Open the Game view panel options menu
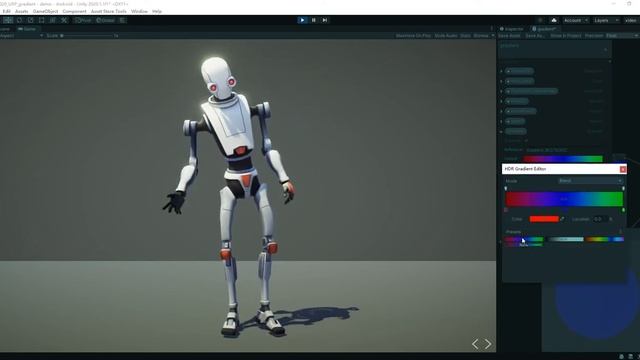 (x=491, y=29)
